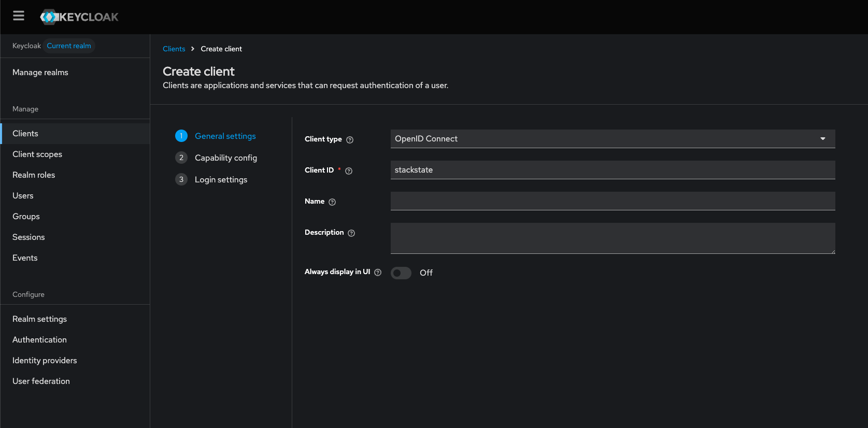Image resolution: width=868 pixels, height=428 pixels.
Task: Click the Off label next to the switch
Action: point(426,273)
